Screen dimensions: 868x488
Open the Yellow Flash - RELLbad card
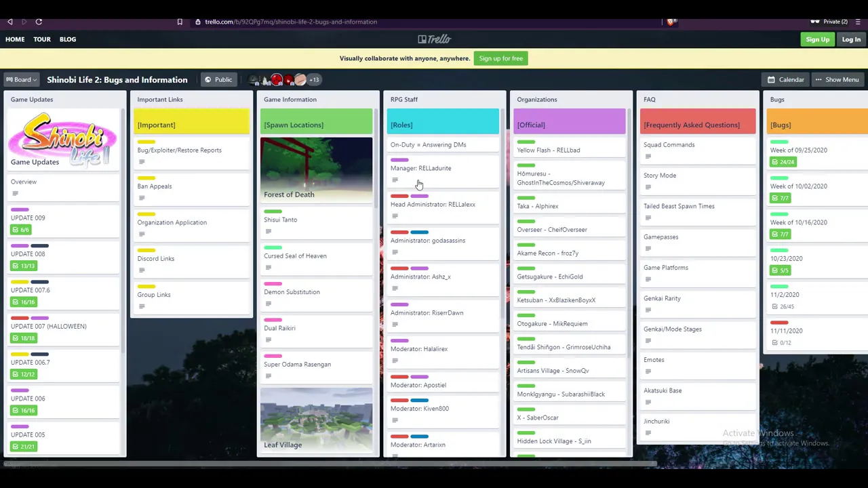coord(570,147)
